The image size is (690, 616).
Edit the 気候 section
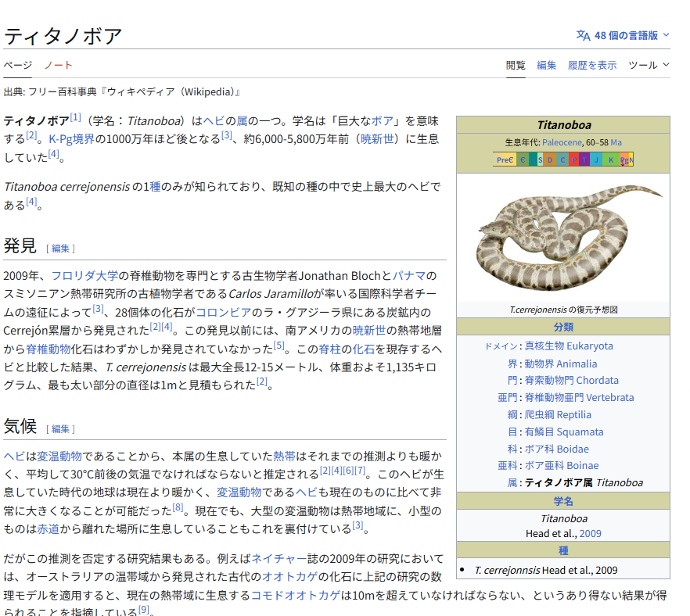tap(60, 428)
